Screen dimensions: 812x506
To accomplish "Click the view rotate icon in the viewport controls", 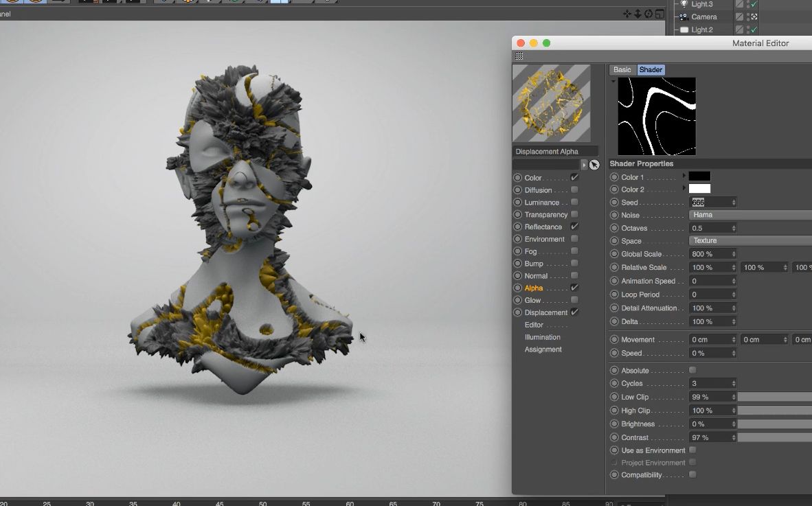I will click(x=649, y=13).
